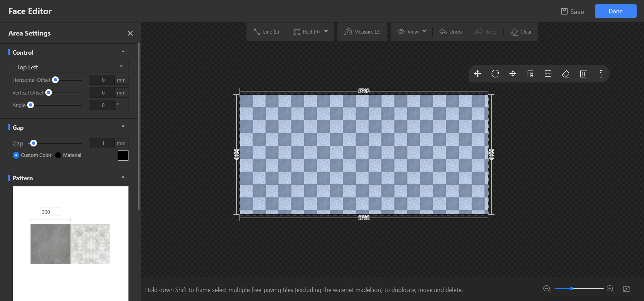Open the View dropdown menu
This screenshot has height=301, width=644.
click(x=412, y=32)
